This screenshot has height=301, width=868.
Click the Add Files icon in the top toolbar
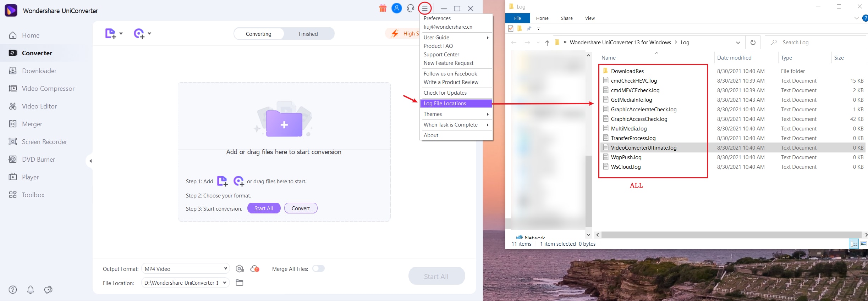click(110, 34)
